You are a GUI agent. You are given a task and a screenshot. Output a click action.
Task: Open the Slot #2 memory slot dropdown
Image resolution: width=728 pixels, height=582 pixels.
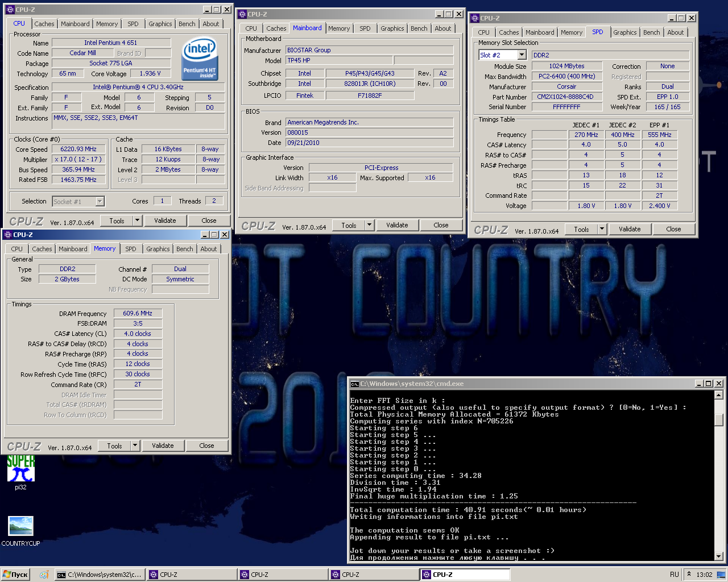(522, 55)
